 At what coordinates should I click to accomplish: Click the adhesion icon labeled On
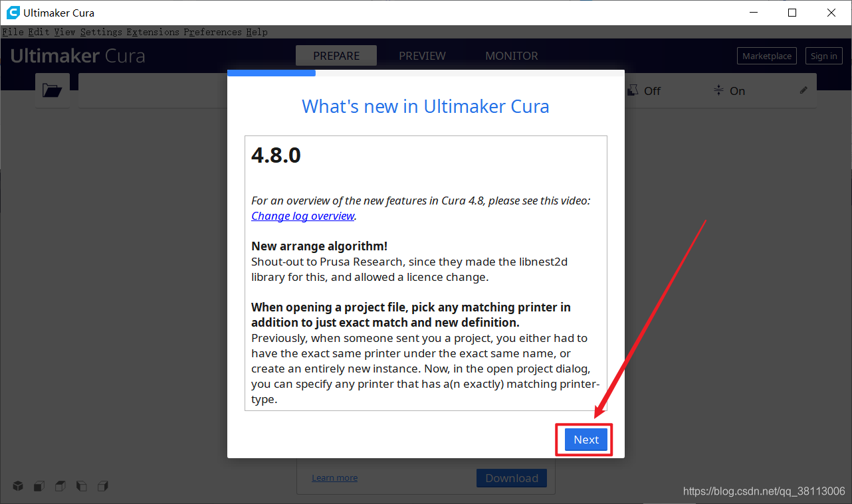718,90
